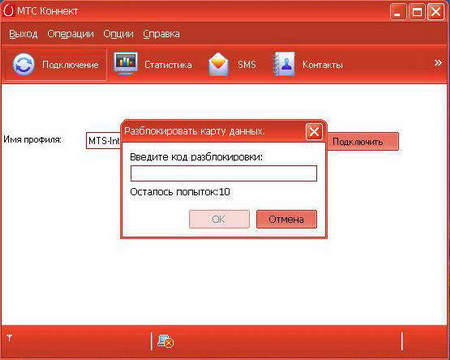
Task: Open the Выход menu
Action: 23,34
